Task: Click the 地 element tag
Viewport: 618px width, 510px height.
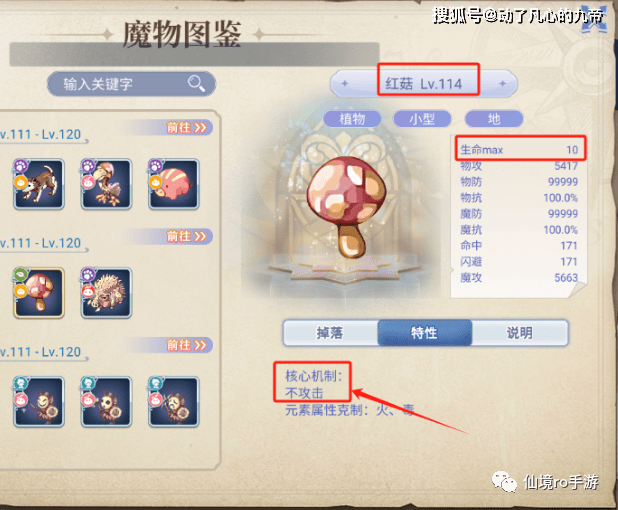Action: (494, 119)
